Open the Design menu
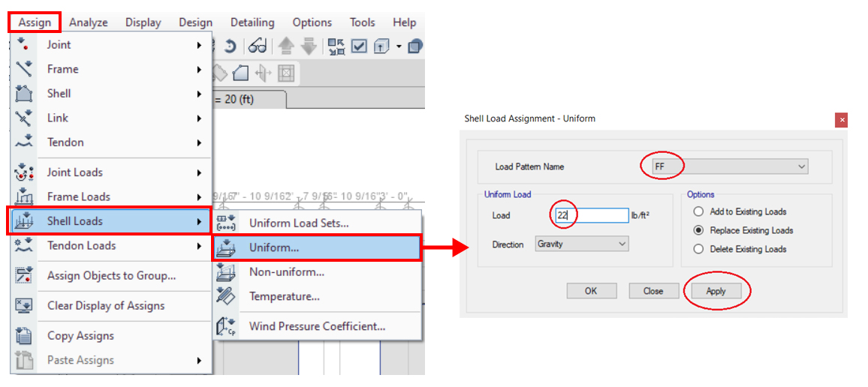 pos(195,22)
